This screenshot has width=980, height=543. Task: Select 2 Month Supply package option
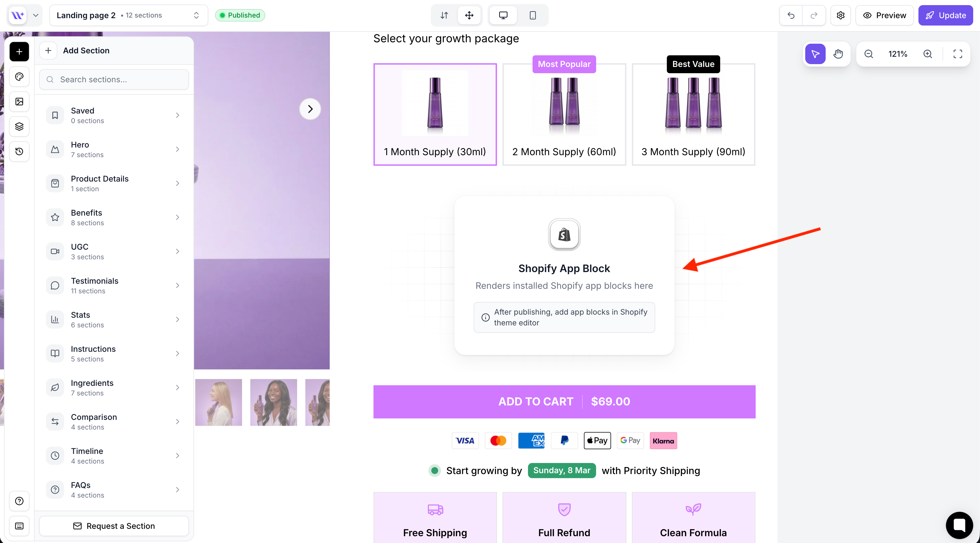pyautogui.click(x=564, y=114)
